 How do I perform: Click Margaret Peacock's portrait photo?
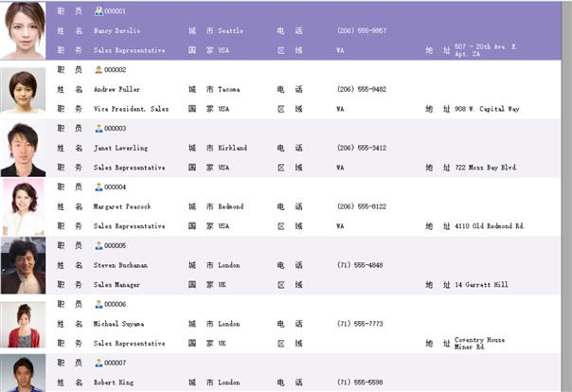click(x=23, y=206)
